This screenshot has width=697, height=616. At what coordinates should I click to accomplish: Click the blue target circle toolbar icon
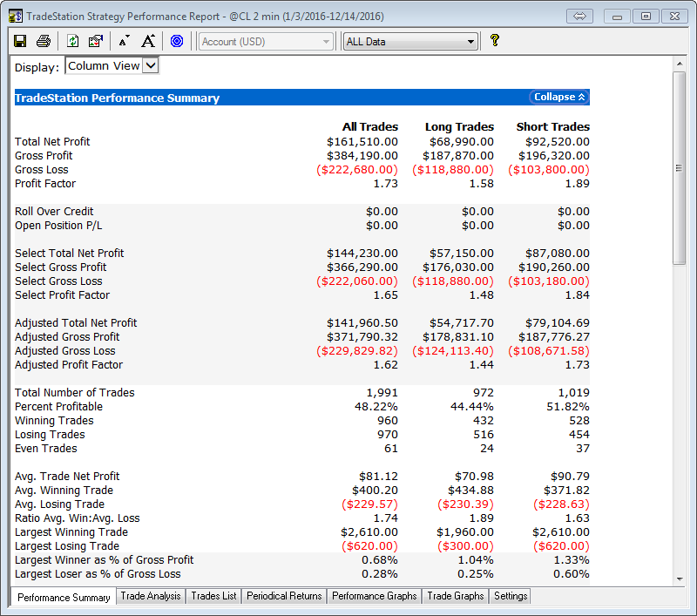click(x=177, y=41)
